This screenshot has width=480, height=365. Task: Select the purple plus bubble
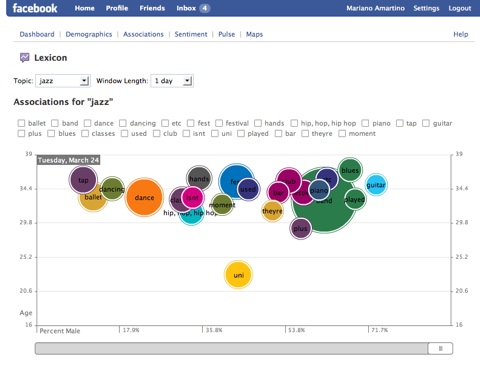click(301, 229)
